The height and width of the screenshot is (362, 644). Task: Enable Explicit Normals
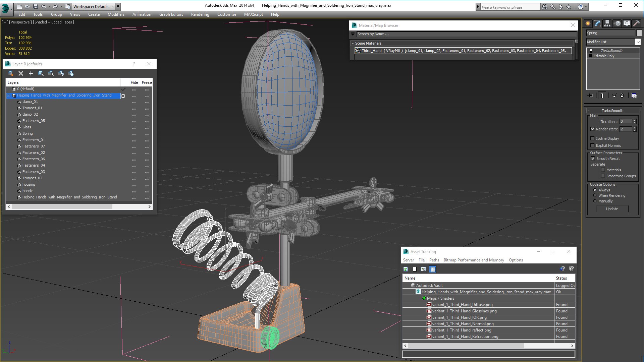592,145
